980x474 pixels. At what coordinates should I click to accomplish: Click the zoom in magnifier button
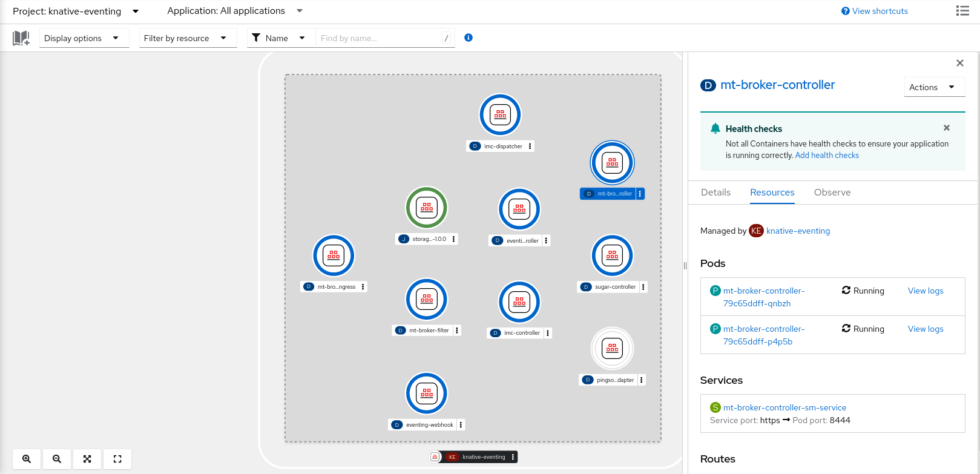27,459
